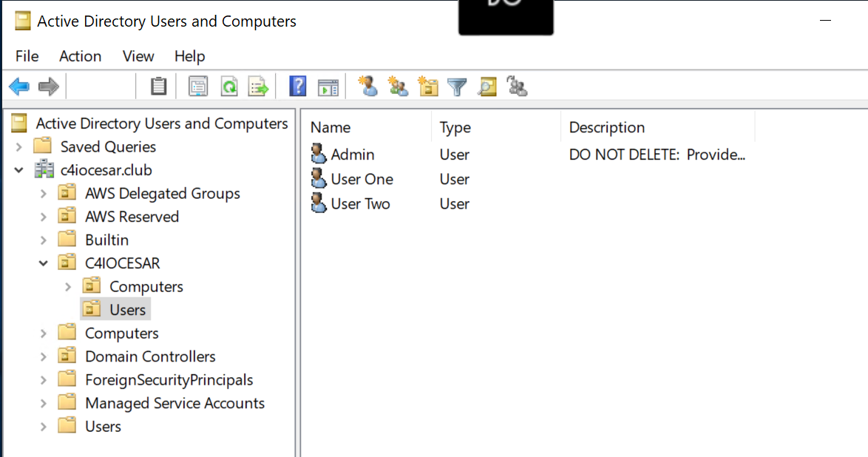The image size is (868, 457).
Task: Collapse the C4IOCESAR organizational unit
Action: 43,263
